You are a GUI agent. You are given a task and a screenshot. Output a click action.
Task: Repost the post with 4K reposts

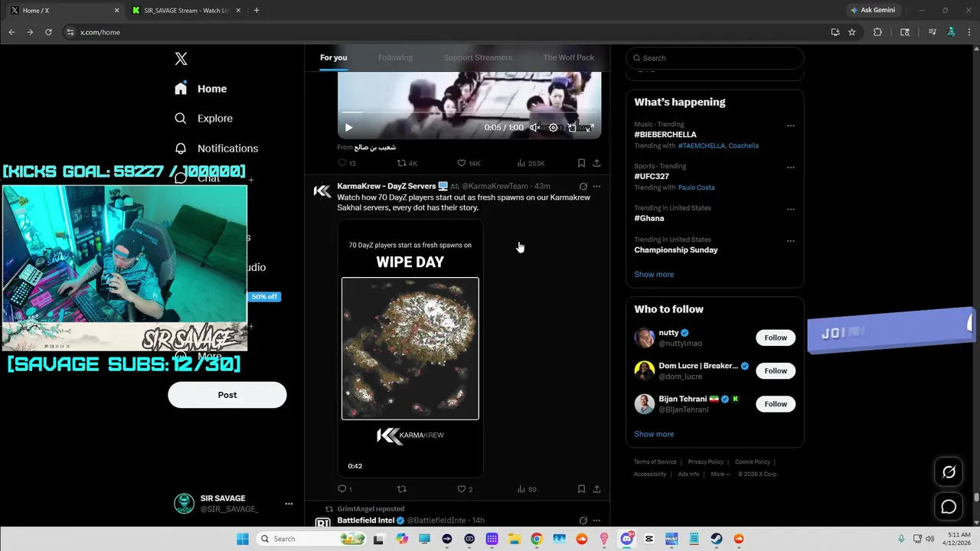[407, 163]
